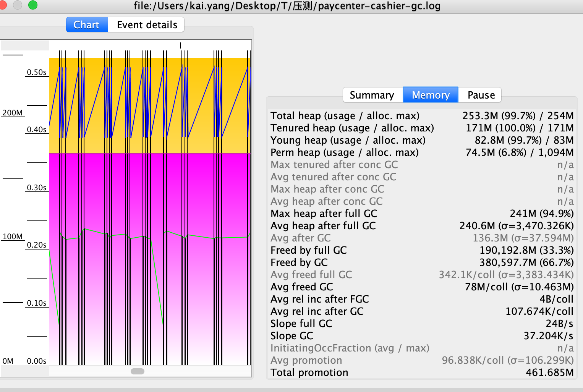Click the 'Total promotion' label
This screenshot has width=583, height=392.
[x=309, y=373]
